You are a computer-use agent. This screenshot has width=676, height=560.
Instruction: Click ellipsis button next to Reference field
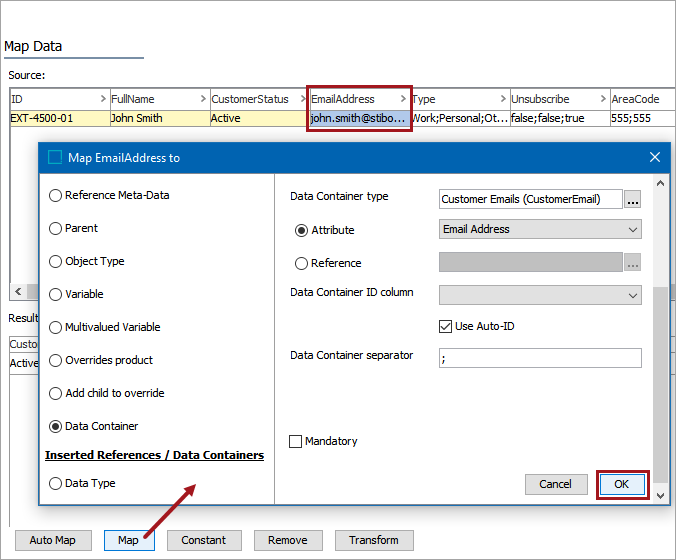pyautogui.click(x=632, y=263)
